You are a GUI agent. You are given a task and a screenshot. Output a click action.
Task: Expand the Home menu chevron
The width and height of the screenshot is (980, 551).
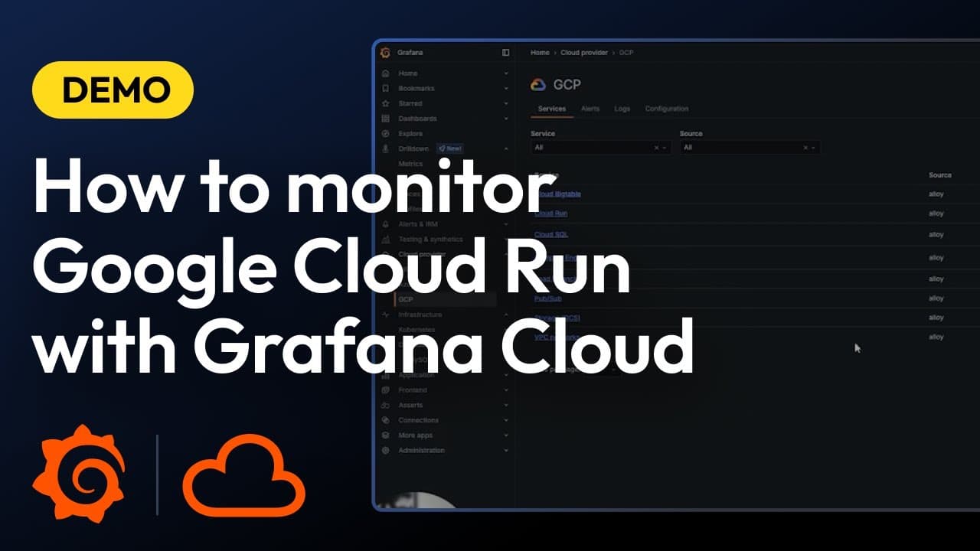coord(506,73)
